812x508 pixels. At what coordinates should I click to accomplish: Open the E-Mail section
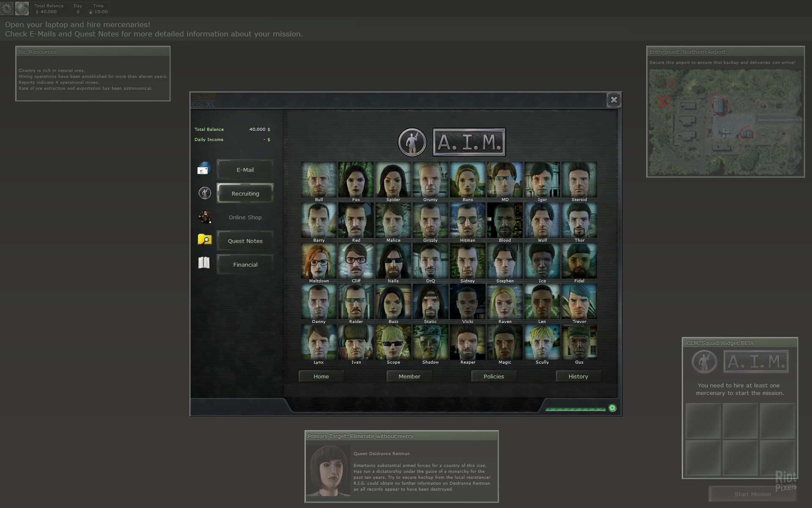pyautogui.click(x=245, y=170)
